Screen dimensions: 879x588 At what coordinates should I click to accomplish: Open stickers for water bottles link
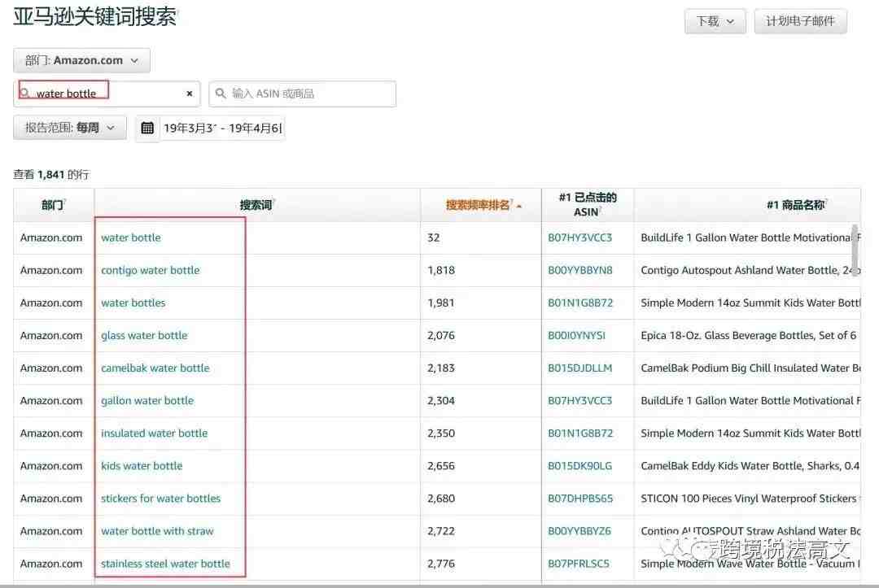[161, 498]
